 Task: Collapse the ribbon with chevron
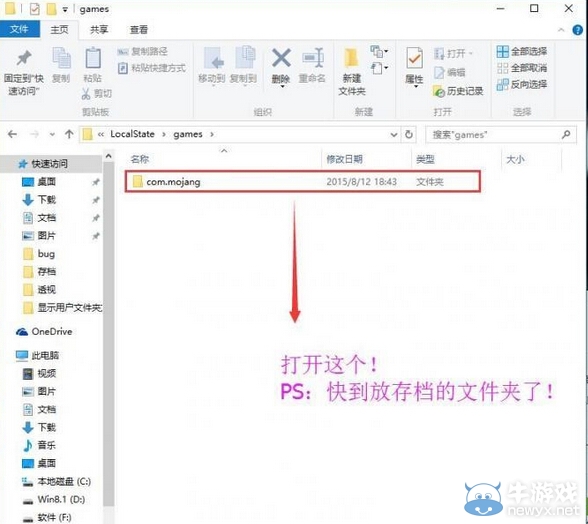(x=561, y=30)
